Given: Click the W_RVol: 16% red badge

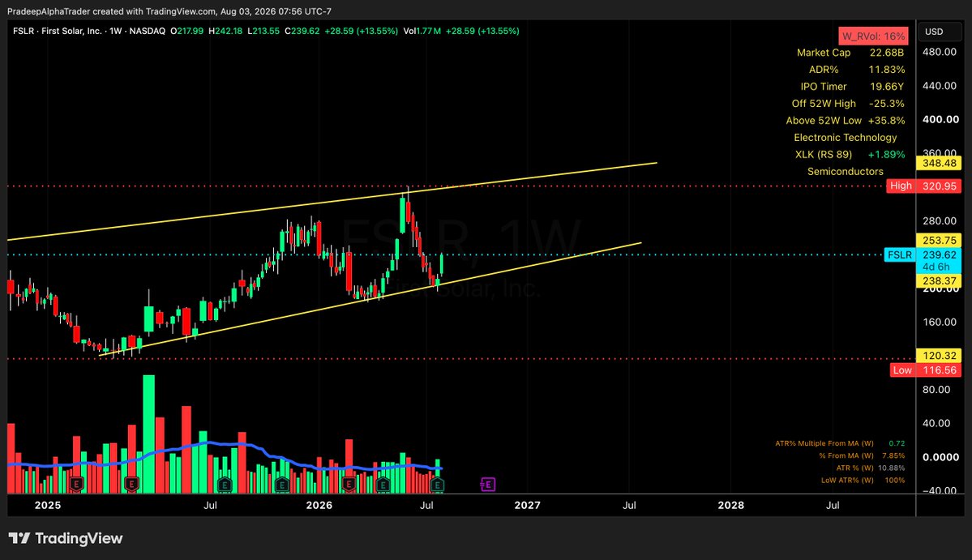Looking at the screenshot, I should click(873, 36).
